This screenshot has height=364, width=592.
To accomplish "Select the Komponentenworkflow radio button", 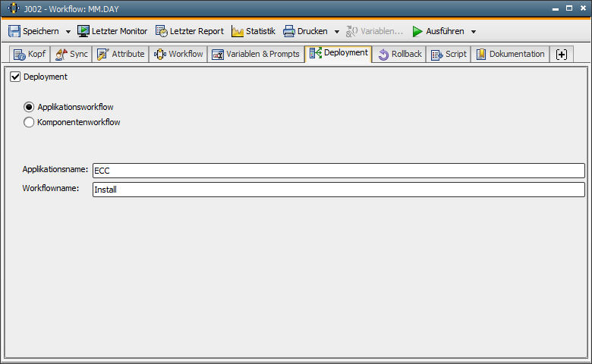I will pos(29,122).
